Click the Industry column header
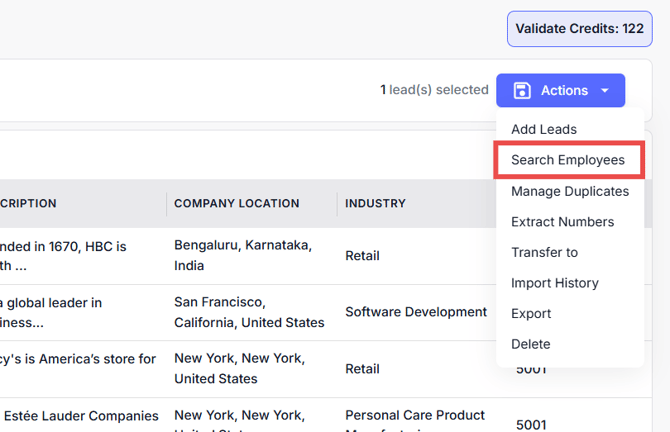Screen dimensions: 670x432 375,203
